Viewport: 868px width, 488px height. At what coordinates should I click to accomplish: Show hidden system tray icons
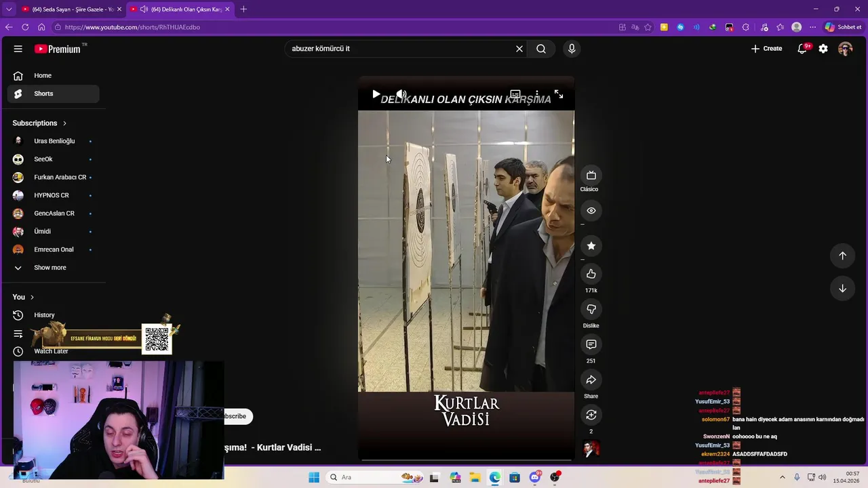coord(782,477)
